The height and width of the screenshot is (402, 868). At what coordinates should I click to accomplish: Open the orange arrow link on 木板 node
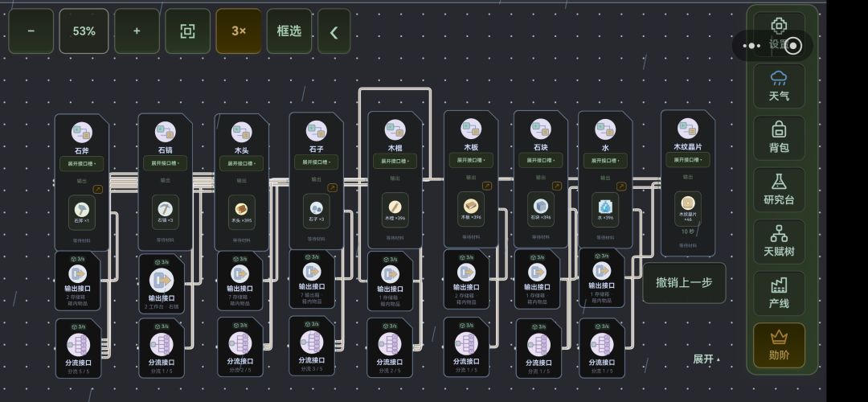tap(487, 186)
